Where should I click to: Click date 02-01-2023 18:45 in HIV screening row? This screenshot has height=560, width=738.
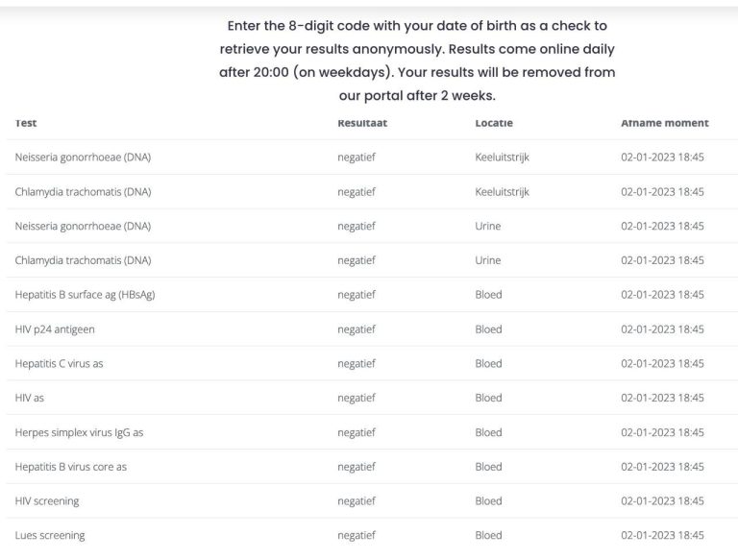pos(662,501)
